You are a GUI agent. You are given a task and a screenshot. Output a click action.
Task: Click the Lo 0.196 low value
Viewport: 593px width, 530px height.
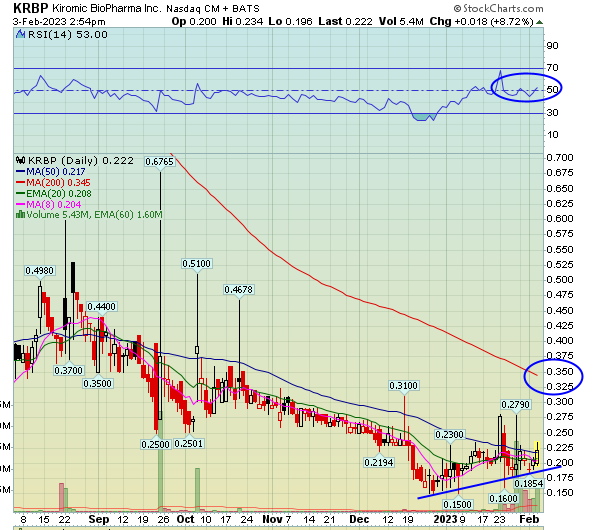point(290,22)
